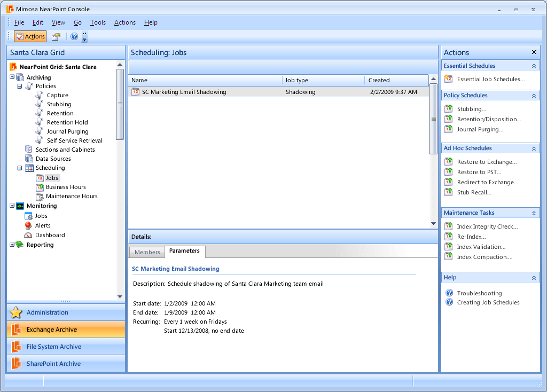Switch to the Members tab

[x=147, y=252]
